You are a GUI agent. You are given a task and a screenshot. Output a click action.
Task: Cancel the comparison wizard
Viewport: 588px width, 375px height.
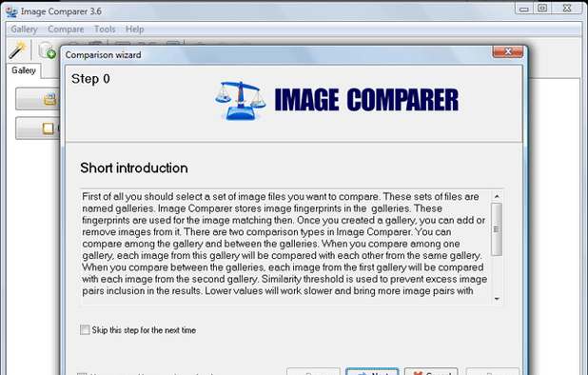431,371
